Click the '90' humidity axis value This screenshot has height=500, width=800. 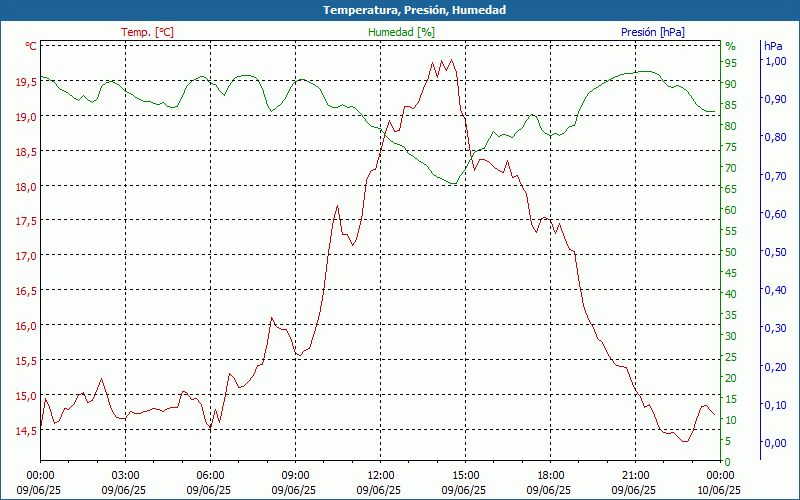[731, 84]
